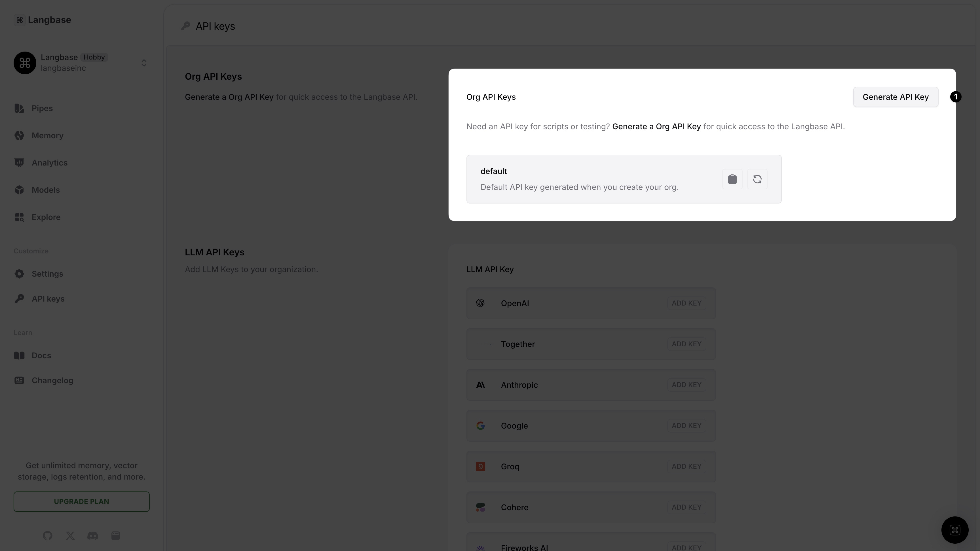This screenshot has height=551, width=980.
Task: Copy the default API key to clipboard
Action: (732, 179)
